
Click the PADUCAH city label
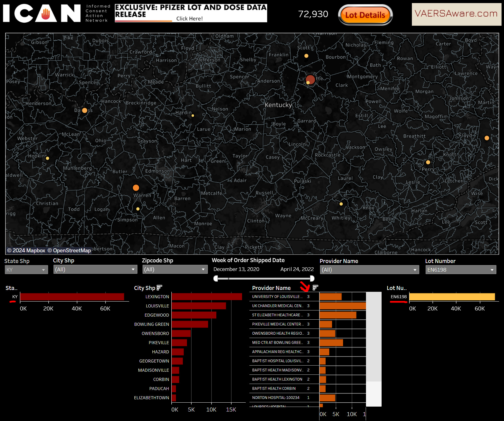tap(159, 389)
